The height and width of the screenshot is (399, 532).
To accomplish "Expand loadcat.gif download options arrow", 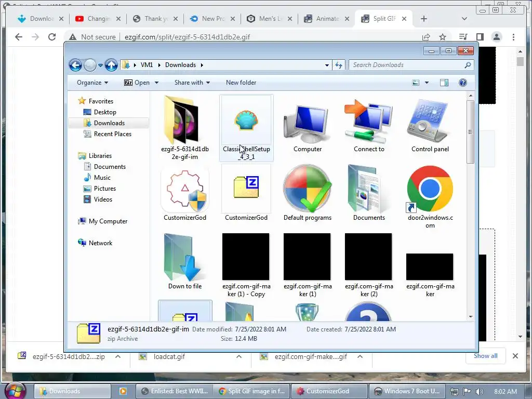I will pyautogui.click(x=239, y=356).
